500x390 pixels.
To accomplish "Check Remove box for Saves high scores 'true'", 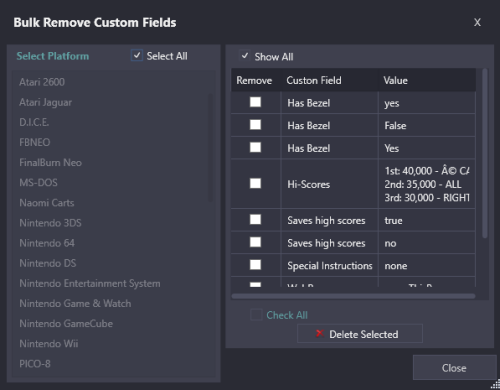I will (x=255, y=219).
